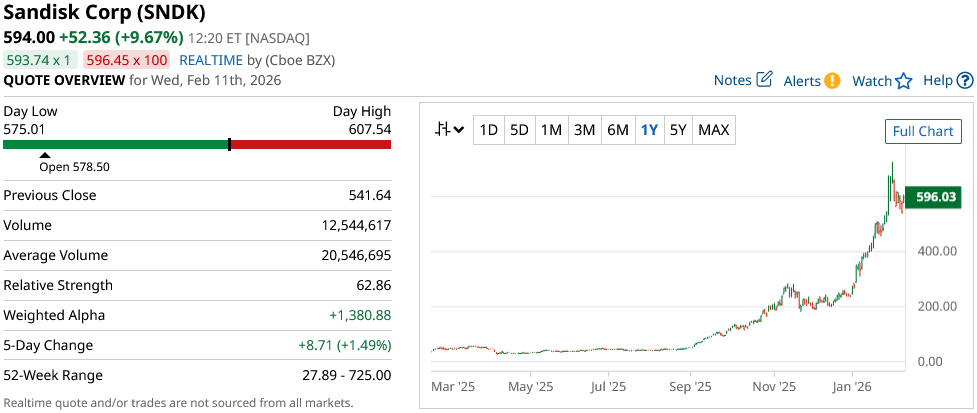Select the 1D chart period
The height and width of the screenshot is (413, 977).
pos(488,129)
